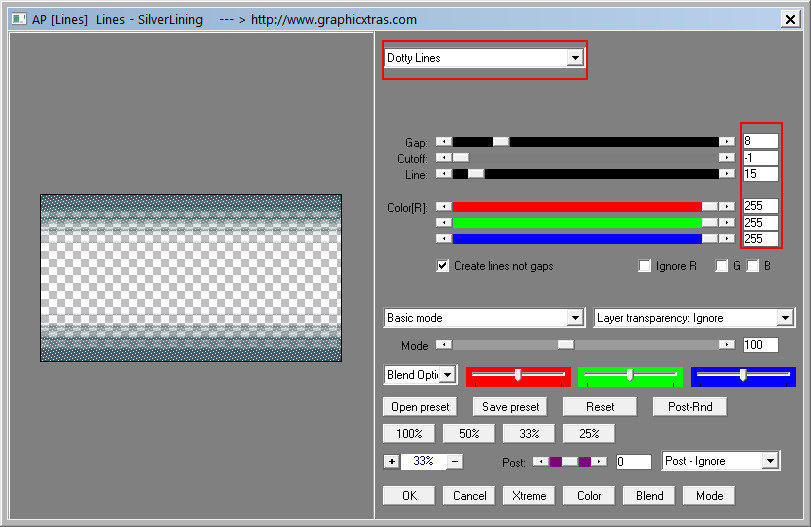
Task: Click the Cutoff slider left arrow
Action: click(x=444, y=158)
